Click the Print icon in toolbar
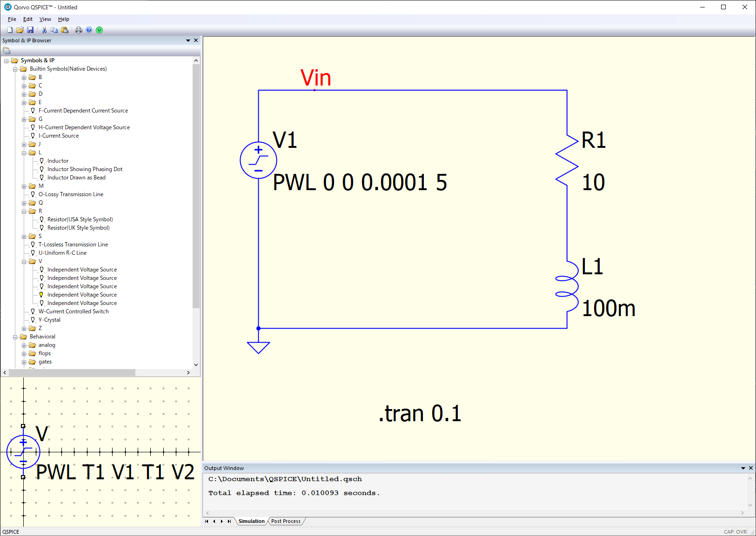Screen dimensions: 756x536 [79, 30]
